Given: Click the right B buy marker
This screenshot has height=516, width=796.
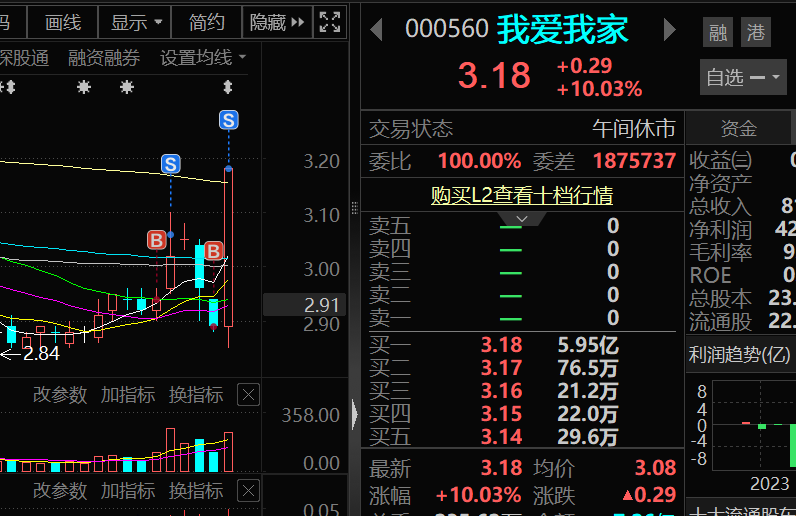Looking at the screenshot, I should point(214,251).
